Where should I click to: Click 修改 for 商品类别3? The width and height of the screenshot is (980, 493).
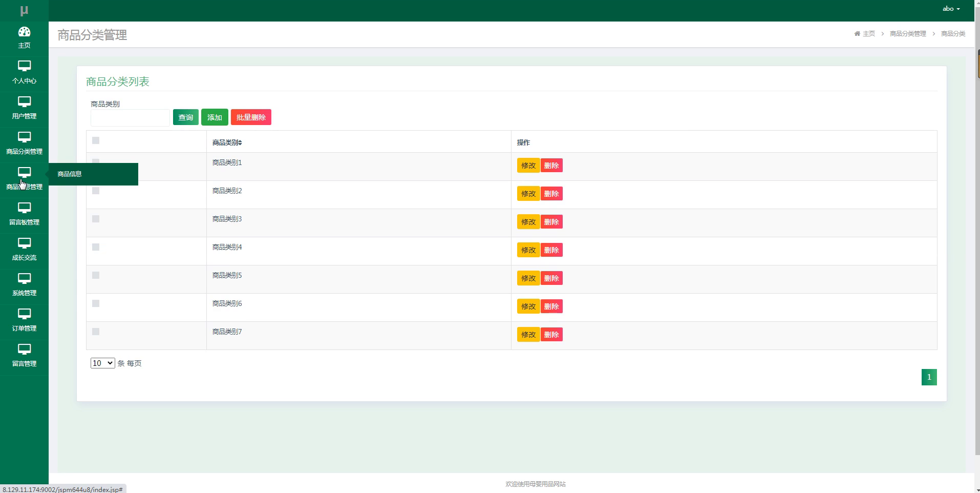pos(528,222)
